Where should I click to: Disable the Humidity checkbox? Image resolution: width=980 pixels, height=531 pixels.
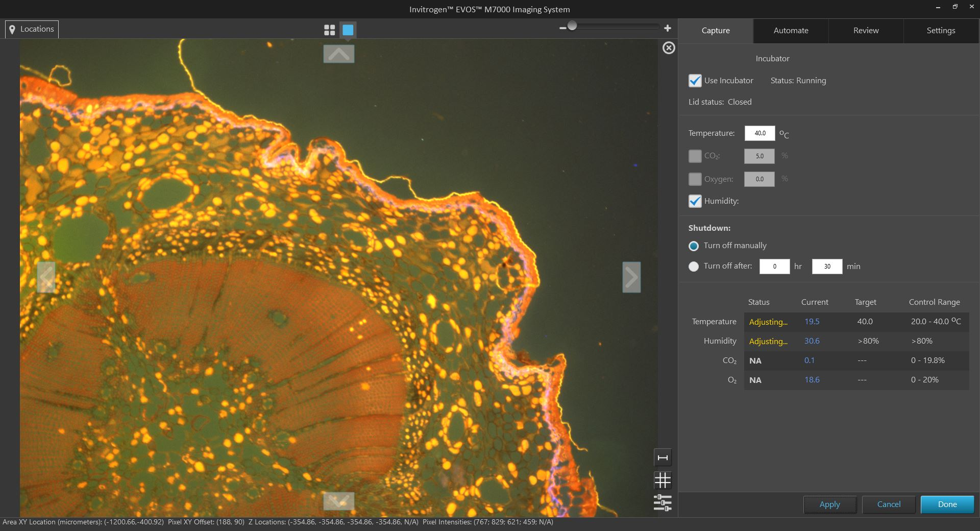[695, 201]
